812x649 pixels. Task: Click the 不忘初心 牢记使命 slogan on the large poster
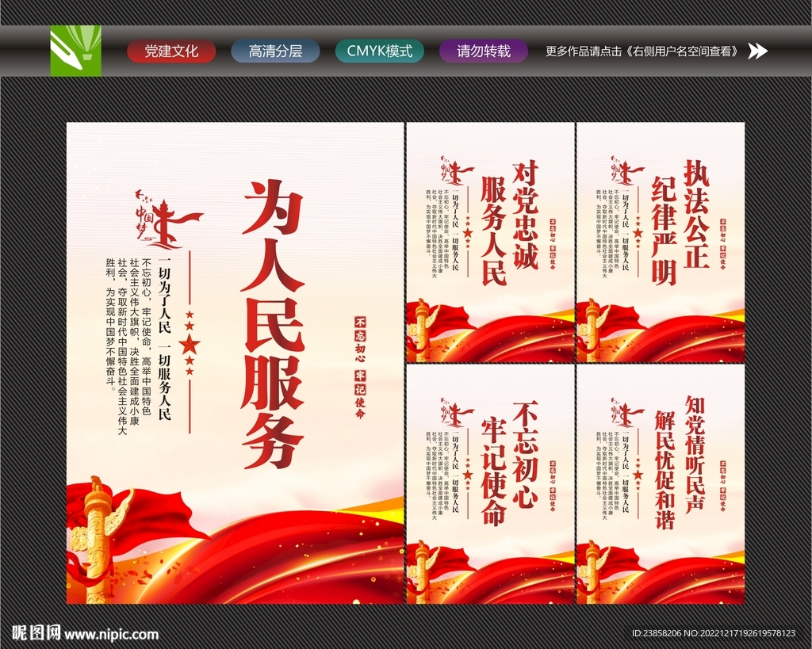click(360, 368)
